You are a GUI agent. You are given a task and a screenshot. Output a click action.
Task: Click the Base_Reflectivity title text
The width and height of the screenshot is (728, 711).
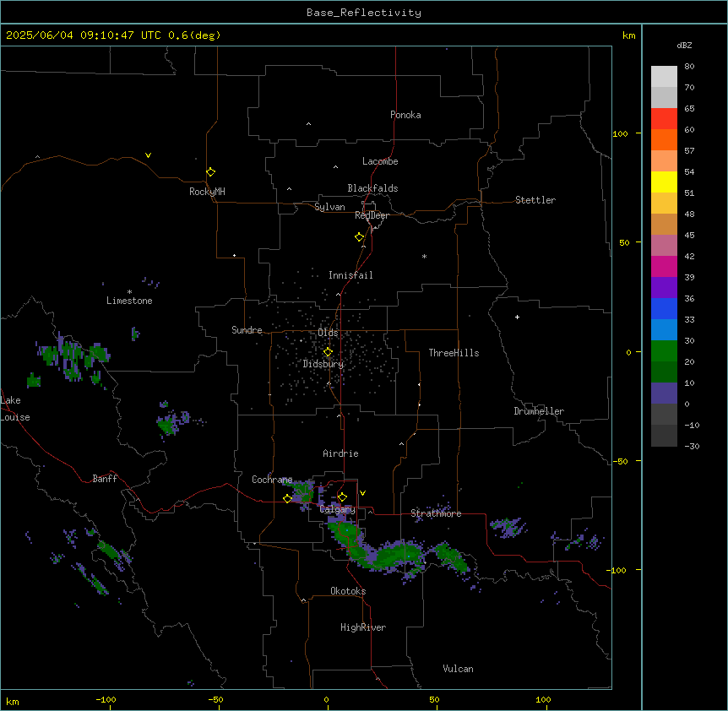pos(364,13)
